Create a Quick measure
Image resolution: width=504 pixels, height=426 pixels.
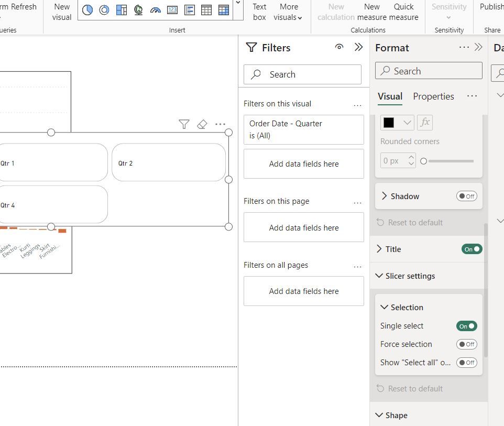pos(404,12)
